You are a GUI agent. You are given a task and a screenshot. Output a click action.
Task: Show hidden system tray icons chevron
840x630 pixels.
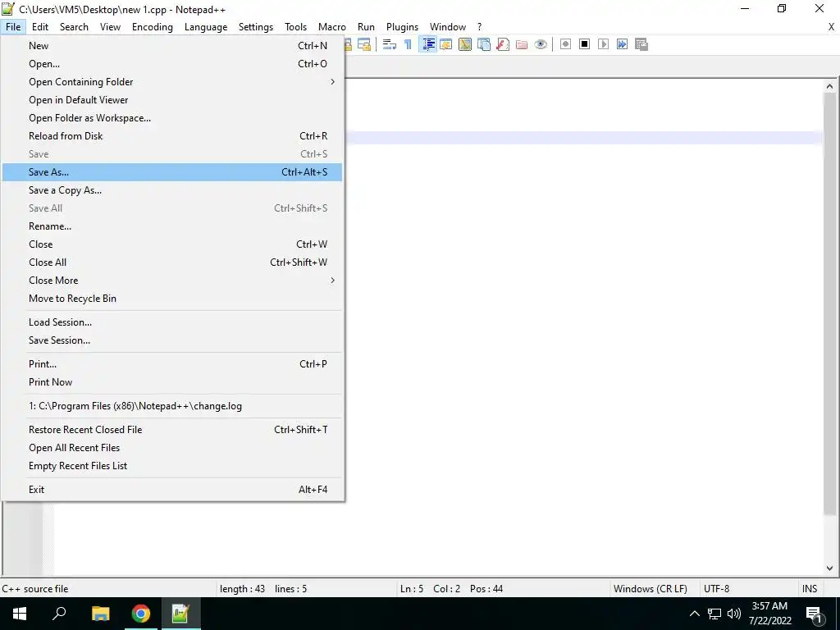point(694,614)
